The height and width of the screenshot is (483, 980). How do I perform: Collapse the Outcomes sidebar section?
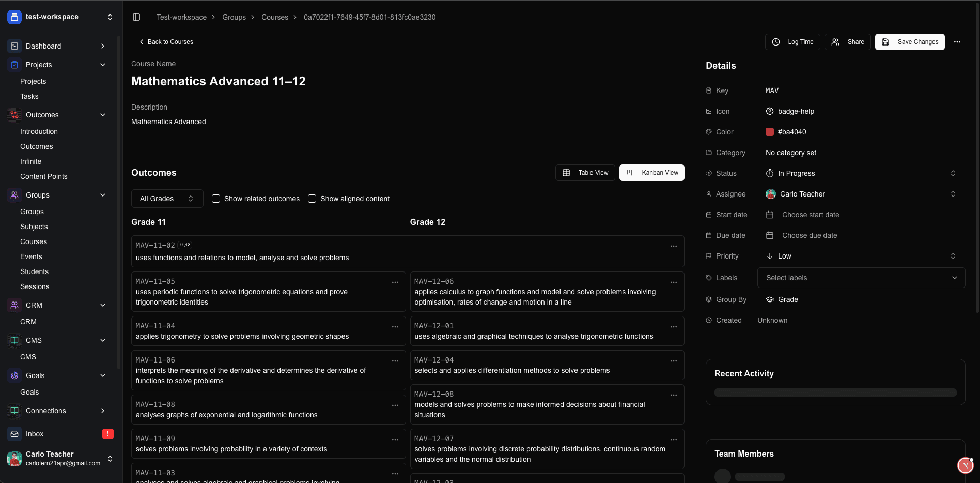(x=103, y=115)
